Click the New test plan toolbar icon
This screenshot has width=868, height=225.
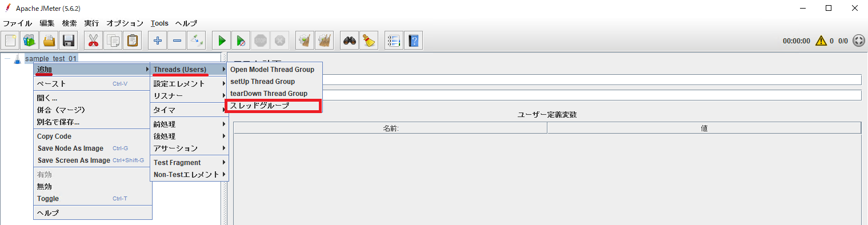[10, 41]
